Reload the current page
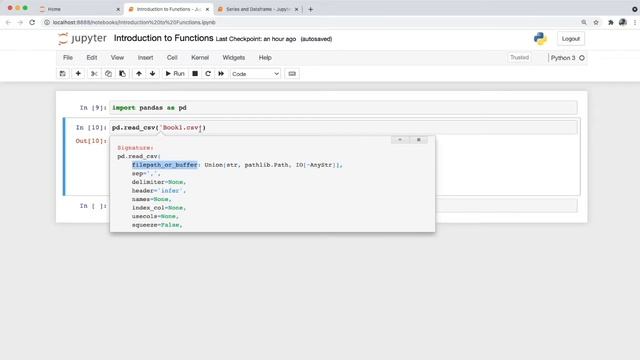Screen dimensions: 640x360 tap(32, 22)
